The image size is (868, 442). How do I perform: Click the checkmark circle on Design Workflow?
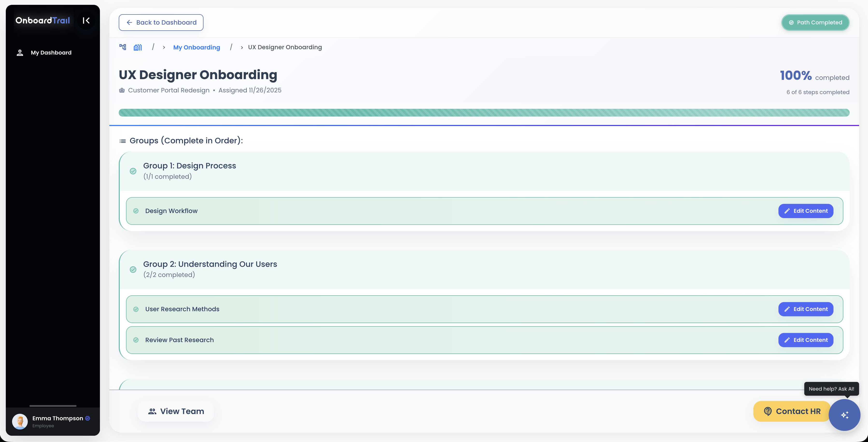136,211
